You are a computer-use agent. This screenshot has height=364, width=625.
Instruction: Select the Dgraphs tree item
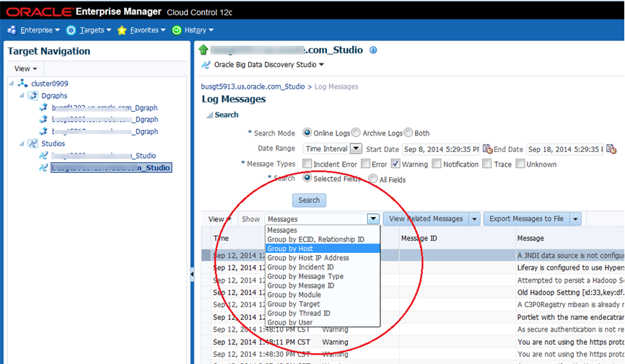pos(54,96)
